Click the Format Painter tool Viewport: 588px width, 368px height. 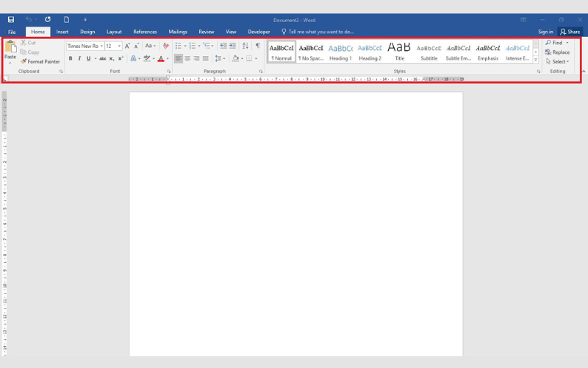40,62
